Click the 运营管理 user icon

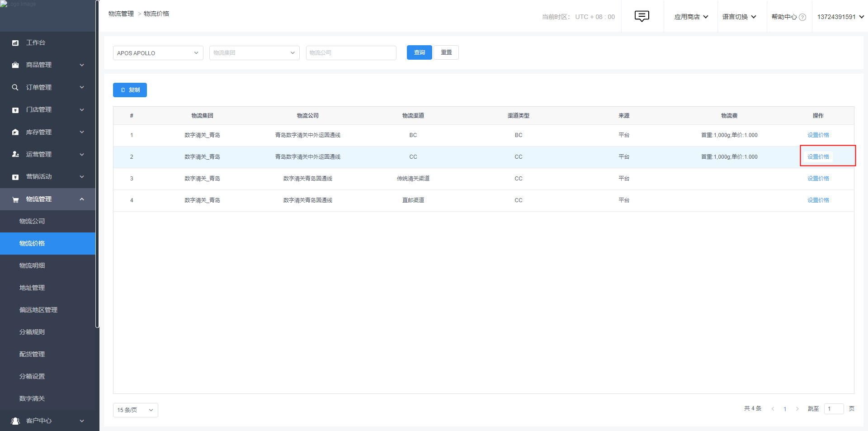[x=15, y=154]
